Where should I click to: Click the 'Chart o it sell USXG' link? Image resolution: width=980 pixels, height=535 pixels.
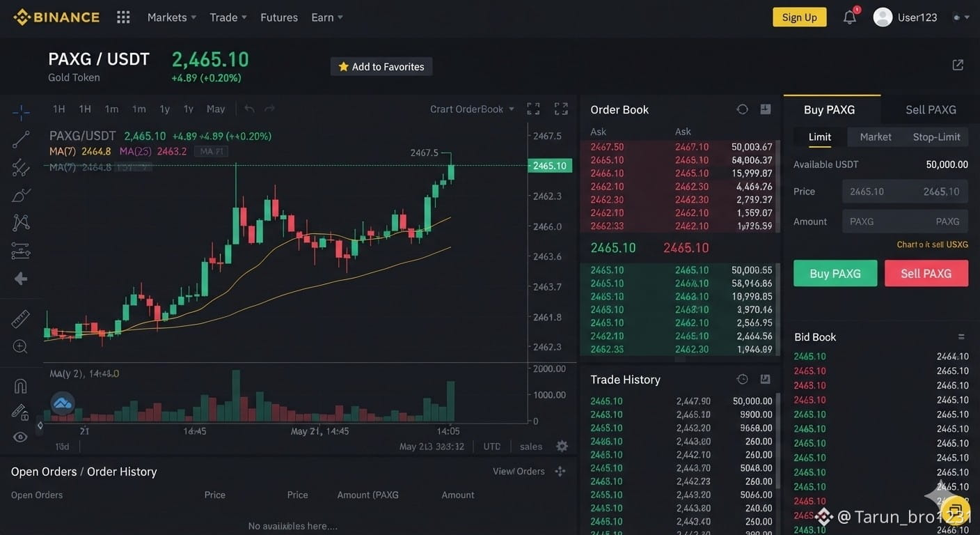click(x=933, y=245)
